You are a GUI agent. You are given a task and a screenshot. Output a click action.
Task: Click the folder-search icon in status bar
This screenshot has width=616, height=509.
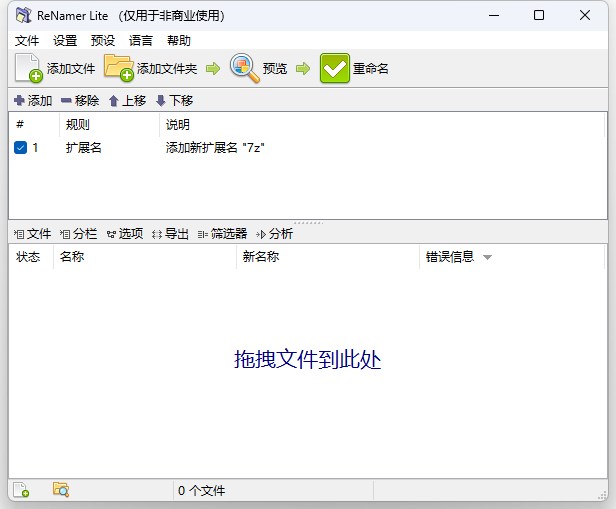61,489
